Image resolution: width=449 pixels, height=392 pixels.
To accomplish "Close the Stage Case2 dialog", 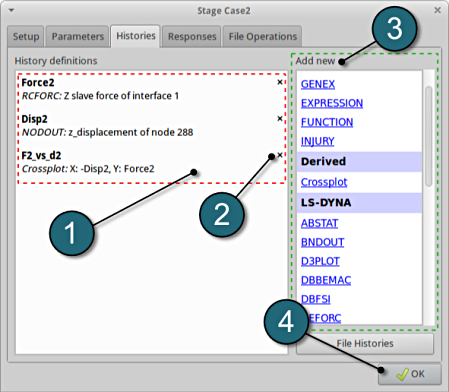I will (437, 11).
